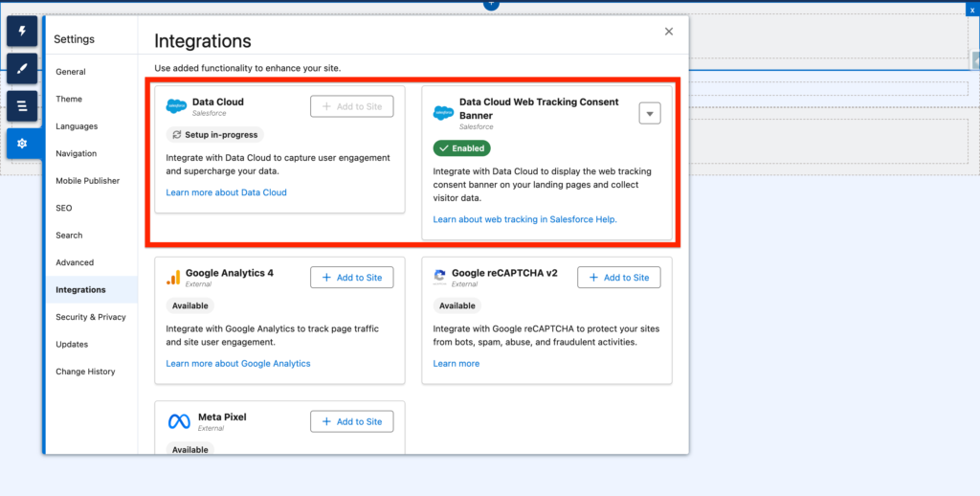Open the Page Structure list icon

pyautogui.click(x=22, y=105)
